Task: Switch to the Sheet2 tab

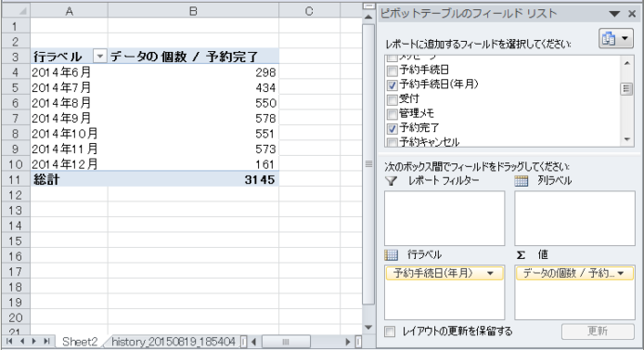Action: 80,342
